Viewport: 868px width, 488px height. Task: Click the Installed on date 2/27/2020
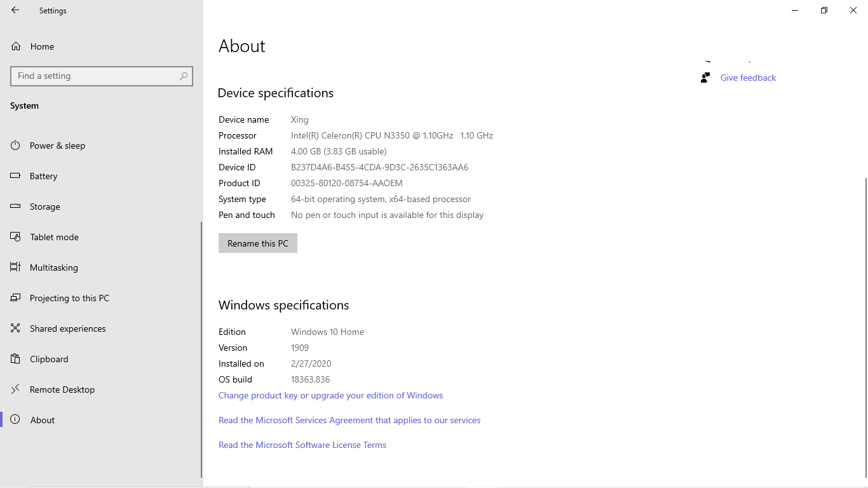coord(311,363)
